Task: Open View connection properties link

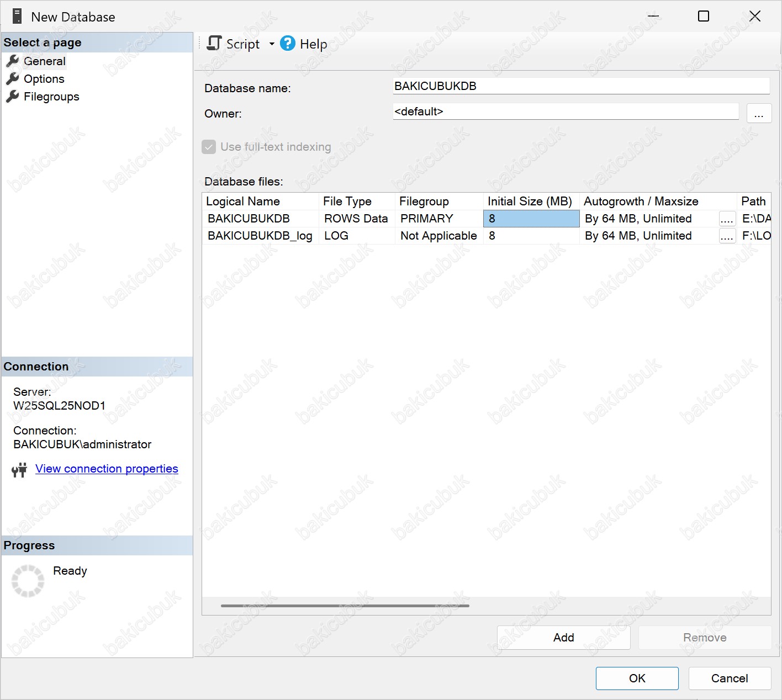Action: point(107,469)
